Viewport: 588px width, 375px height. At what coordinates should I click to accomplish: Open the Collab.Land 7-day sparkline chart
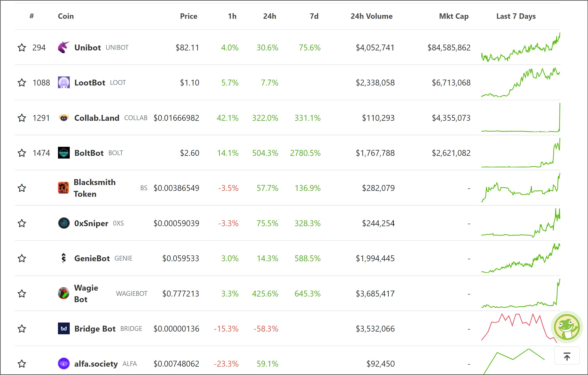(521, 118)
